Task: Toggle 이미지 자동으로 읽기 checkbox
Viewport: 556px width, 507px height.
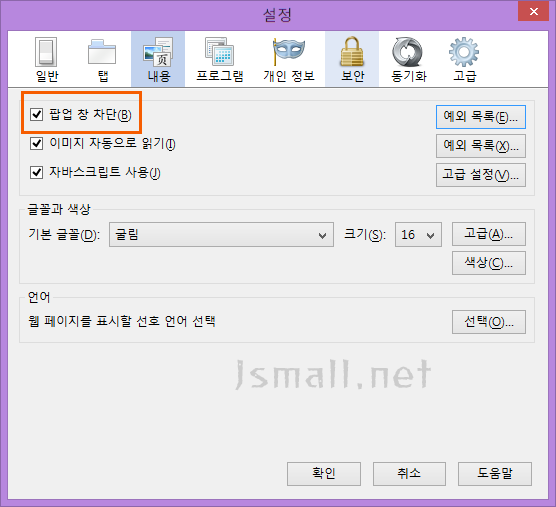Action: coord(37,144)
